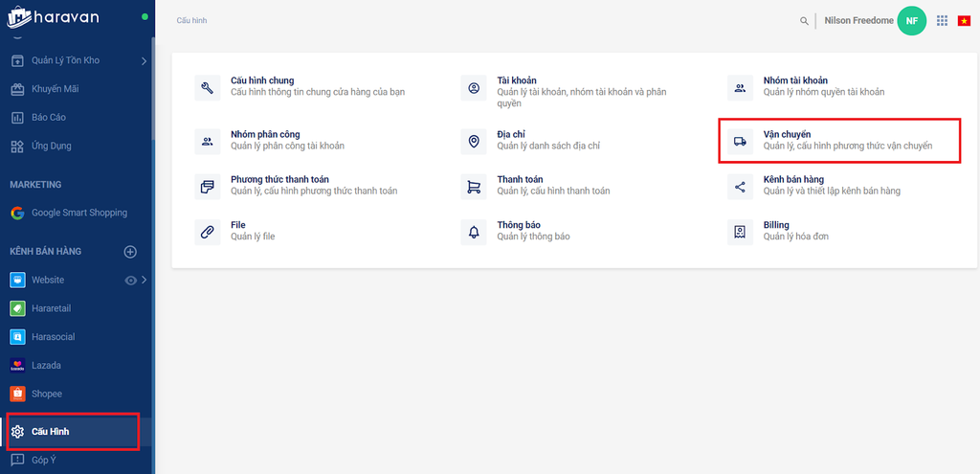The image size is (980, 474).
Task: Click the location pin icon for Địa chỉ
Action: (474, 142)
